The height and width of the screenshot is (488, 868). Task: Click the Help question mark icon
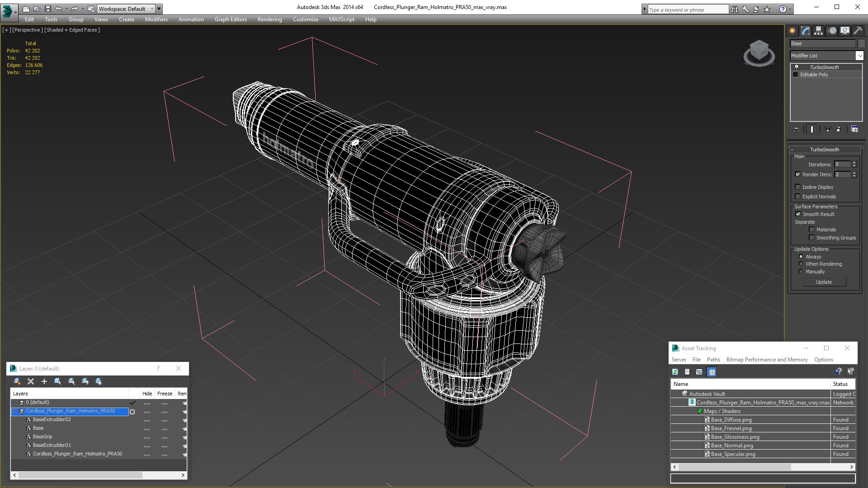[783, 9]
